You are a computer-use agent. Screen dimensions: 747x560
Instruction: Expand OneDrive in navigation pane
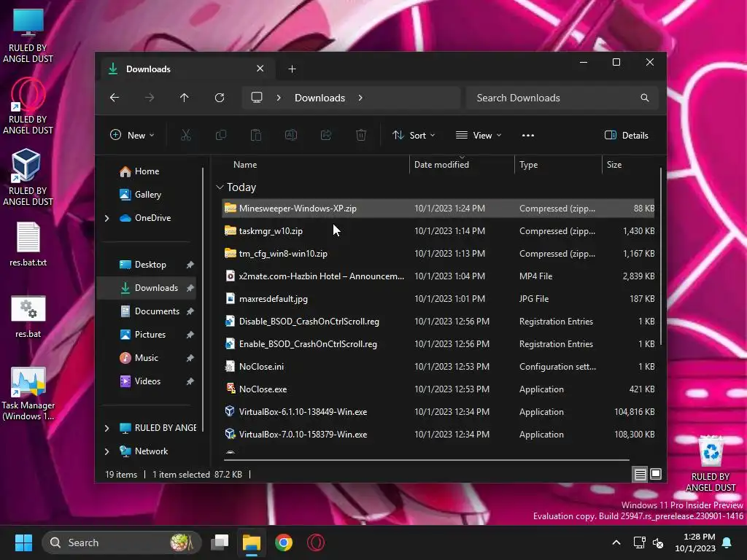pyautogui.click(x=107, y=218)
